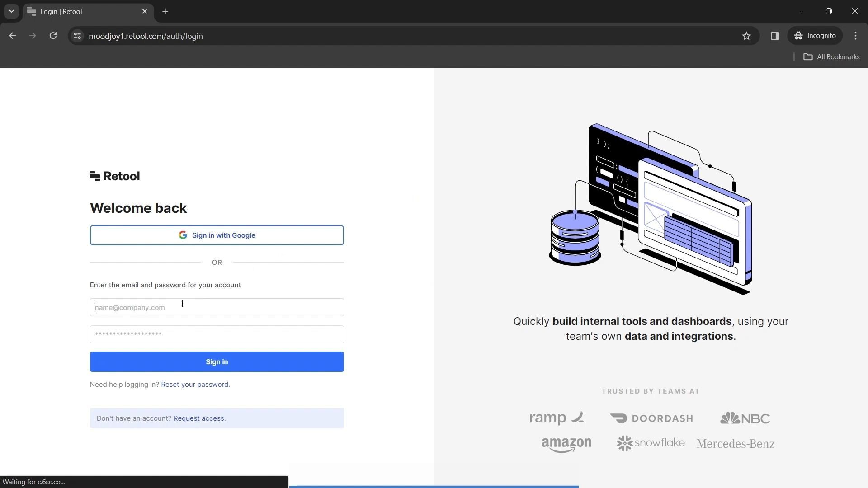
Task: Click the Request access link
Action: [199, 418]
